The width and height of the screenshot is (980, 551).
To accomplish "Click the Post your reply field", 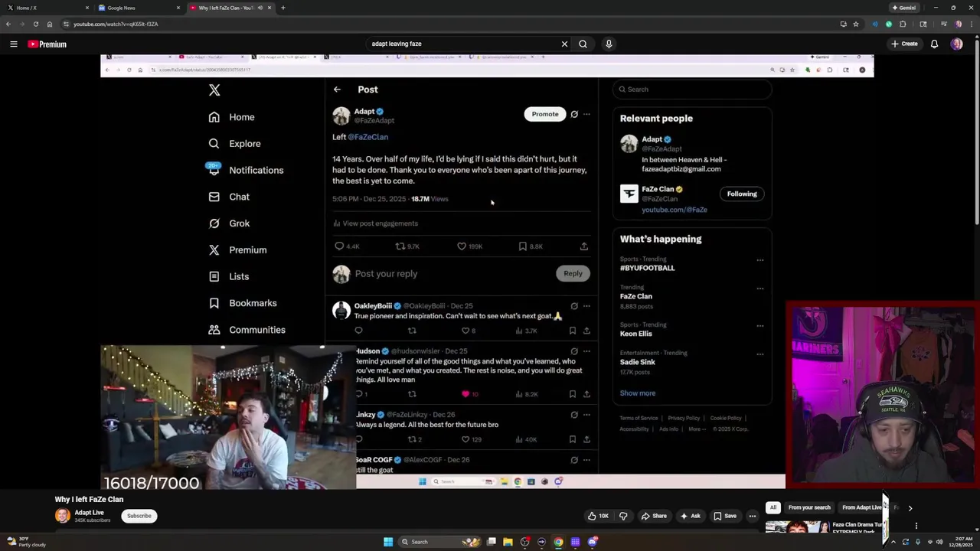I will point(452,274).
